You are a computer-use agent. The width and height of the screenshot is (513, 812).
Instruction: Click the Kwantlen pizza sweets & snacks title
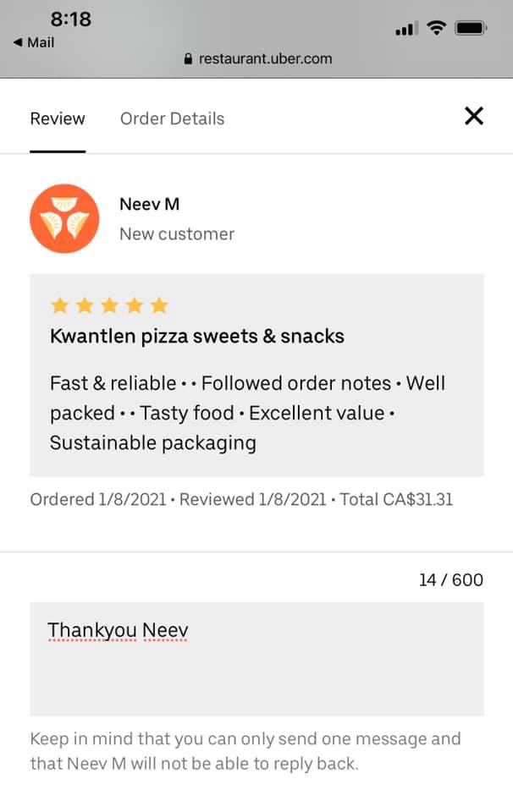(x=197, y=337)
